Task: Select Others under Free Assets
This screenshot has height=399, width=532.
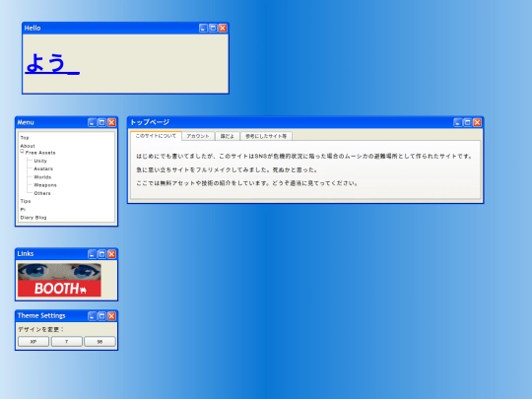Action: (x=42, y=193)
